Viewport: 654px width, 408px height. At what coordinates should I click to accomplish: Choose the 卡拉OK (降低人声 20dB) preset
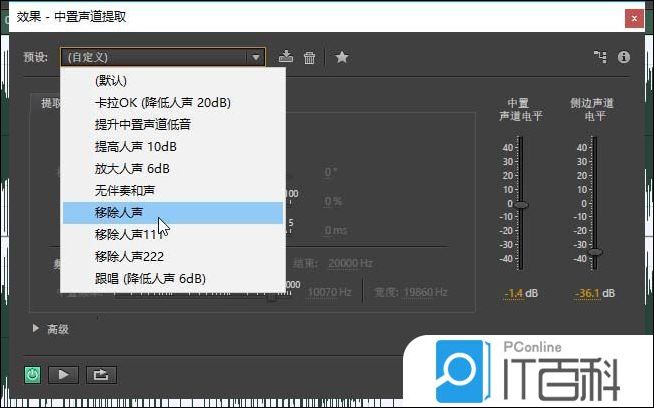[163, 102]
